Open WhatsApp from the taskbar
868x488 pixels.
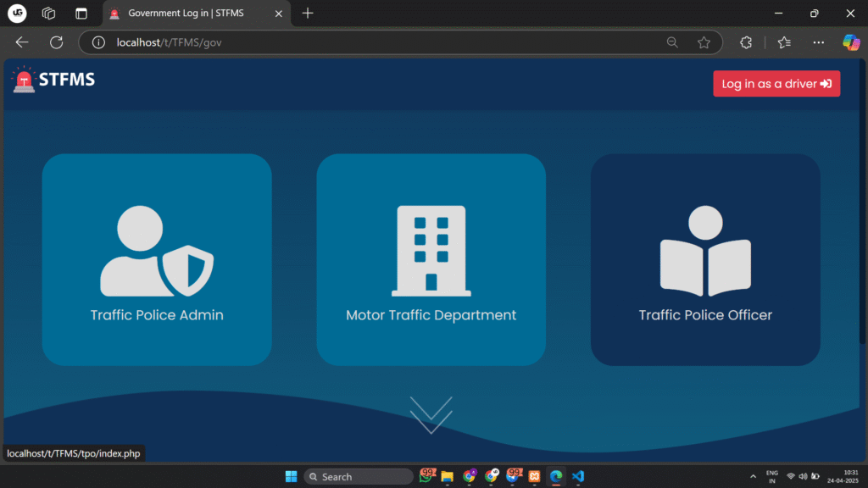click(x=426, y=476)
